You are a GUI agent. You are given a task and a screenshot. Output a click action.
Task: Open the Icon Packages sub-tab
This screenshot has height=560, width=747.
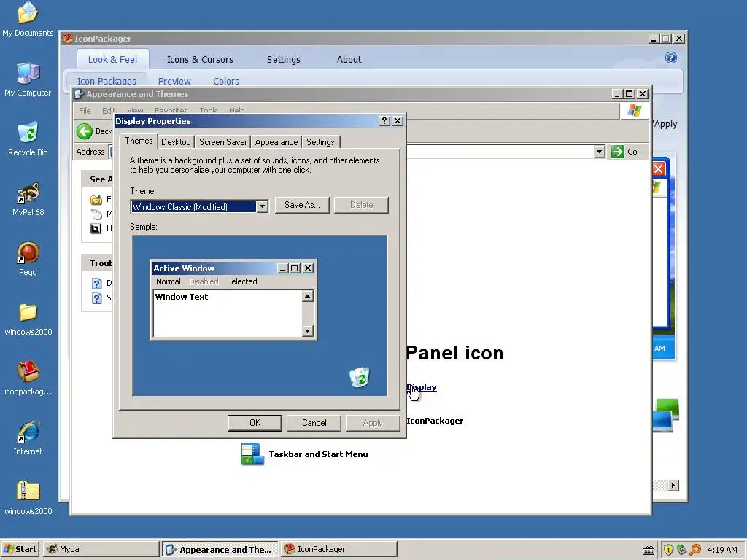107,81
